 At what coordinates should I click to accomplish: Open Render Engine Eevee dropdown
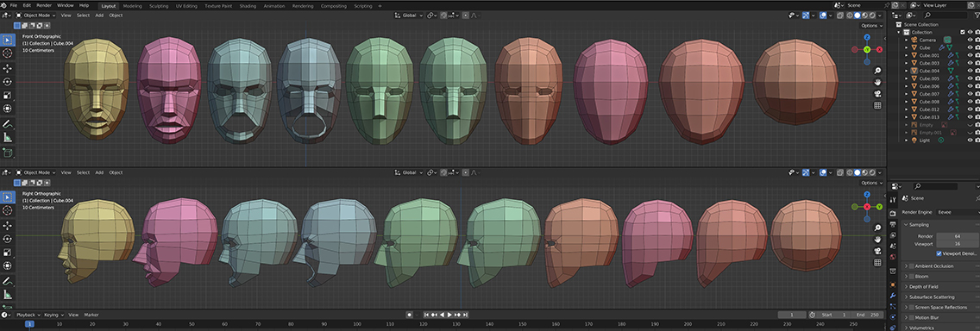tap(958, 212)
